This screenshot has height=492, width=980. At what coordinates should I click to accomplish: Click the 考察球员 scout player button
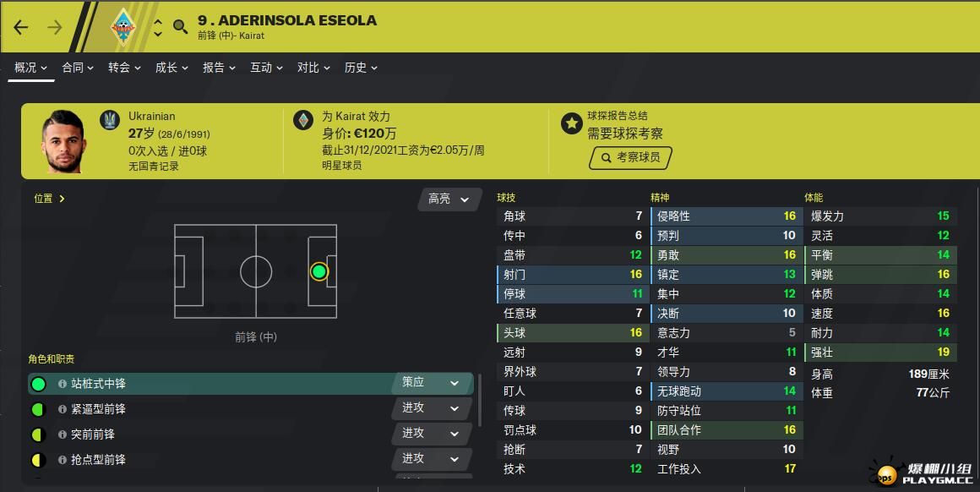click(630, 157)
